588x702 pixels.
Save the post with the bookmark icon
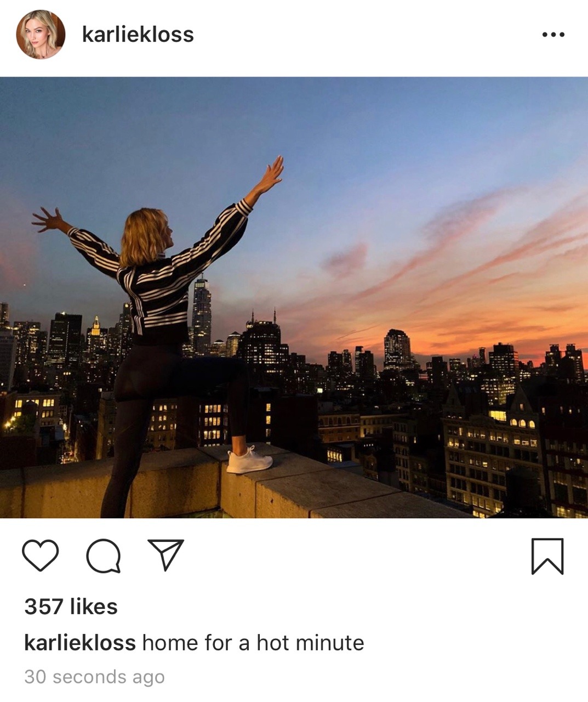547,556
